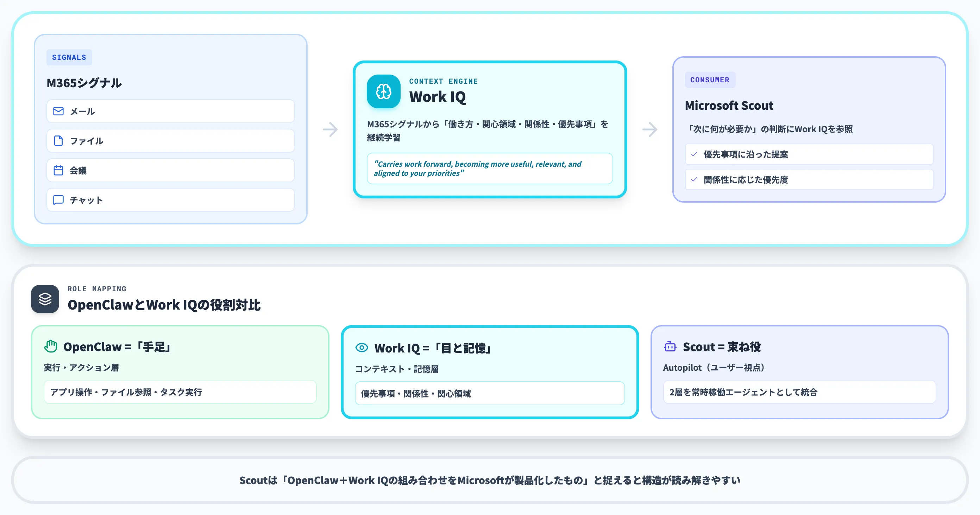
Task: Click the arrow between M365シグナル and Work IQ
Action: click(x=330, y=129)
